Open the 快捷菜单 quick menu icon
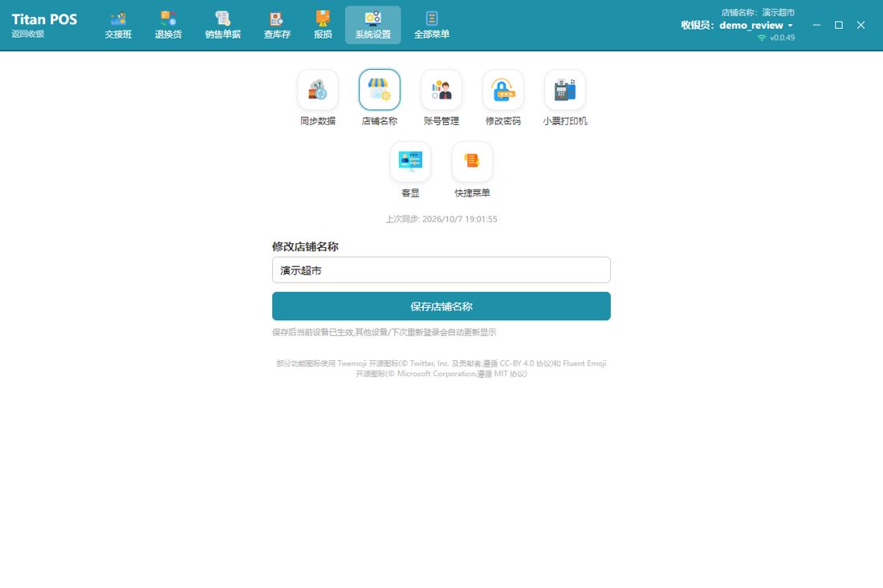Viewport: 883px width, 588px height. click(473, 162)
